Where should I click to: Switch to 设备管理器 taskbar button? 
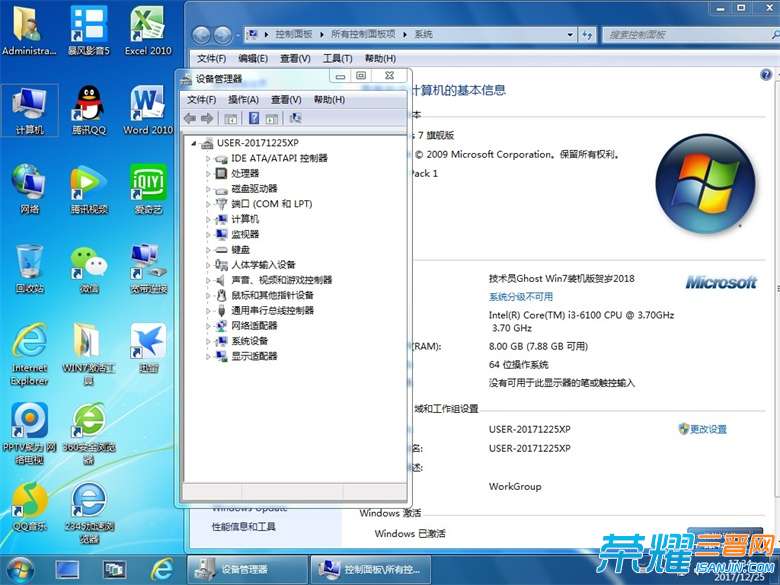pyautogui.click(x=247, y=570)
